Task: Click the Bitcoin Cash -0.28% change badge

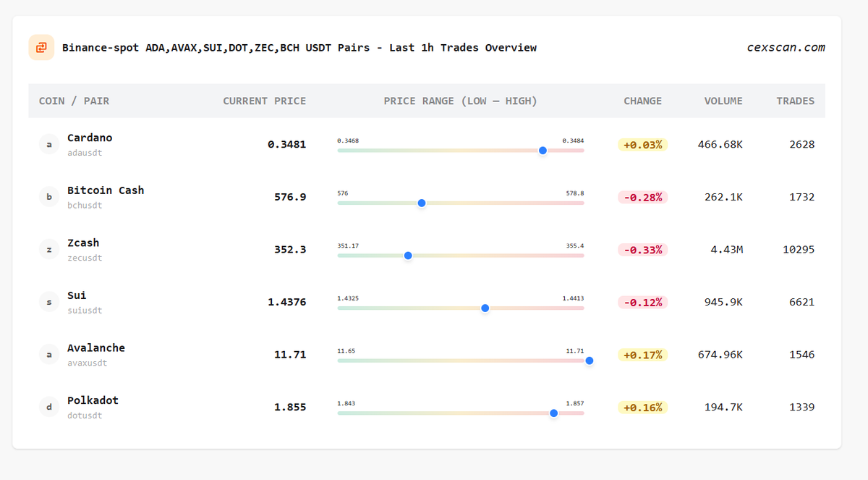Action: 642,197
